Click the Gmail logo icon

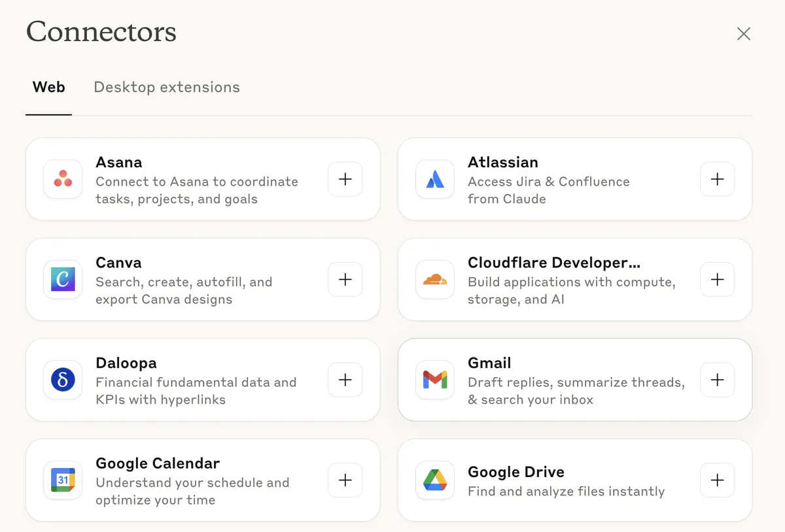pos(435,380)
